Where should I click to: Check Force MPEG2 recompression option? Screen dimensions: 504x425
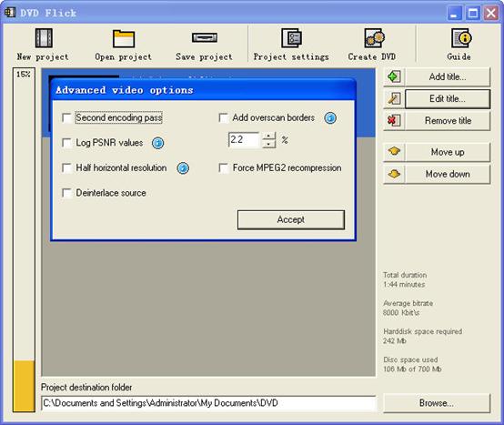224,167
